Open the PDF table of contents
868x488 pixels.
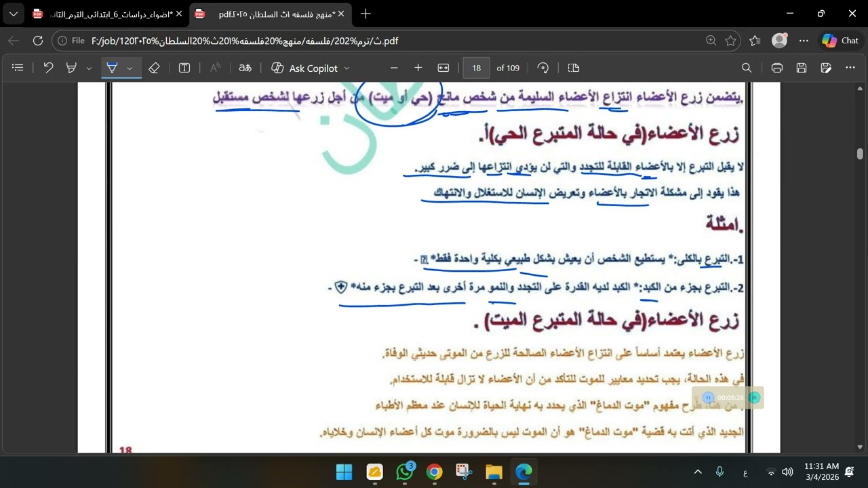tap(18, 68)
